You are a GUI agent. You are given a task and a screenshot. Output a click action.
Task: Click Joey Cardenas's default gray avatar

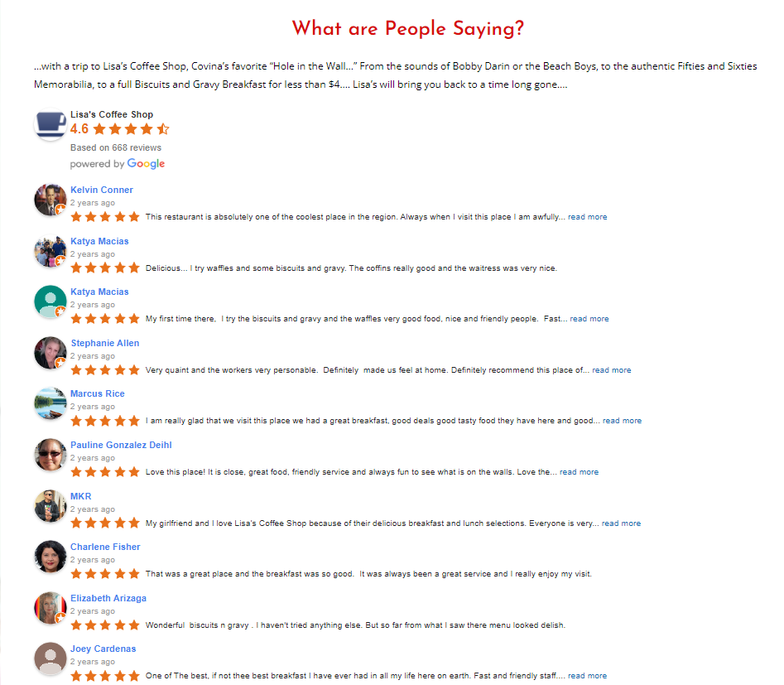click(50, 658)
